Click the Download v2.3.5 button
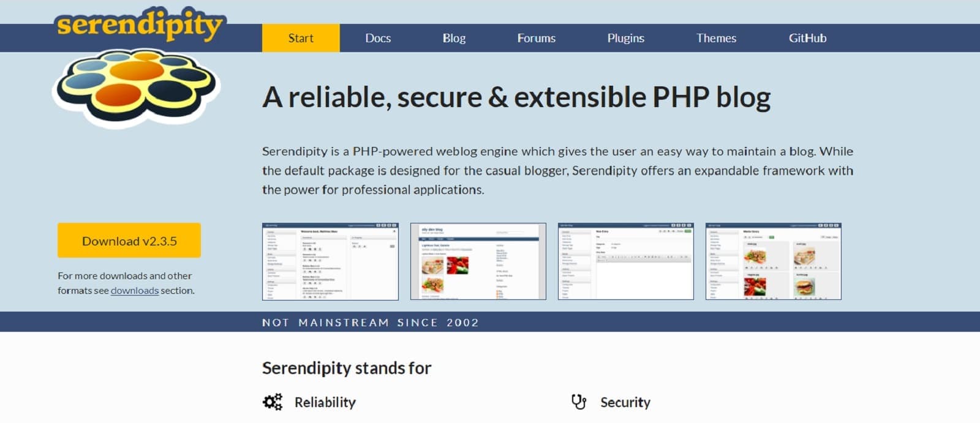The width and height of the screenshot is (980, 423). point(129,241)
